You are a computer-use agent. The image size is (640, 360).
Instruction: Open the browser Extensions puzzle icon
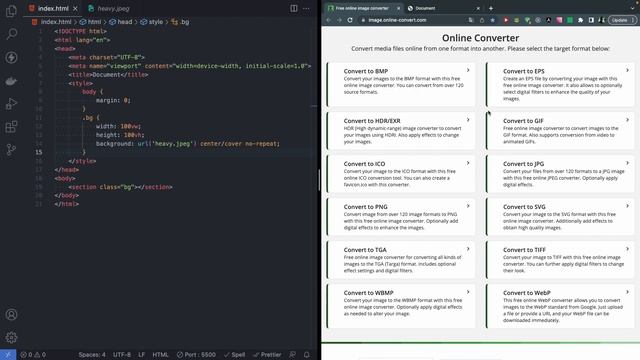580,20
